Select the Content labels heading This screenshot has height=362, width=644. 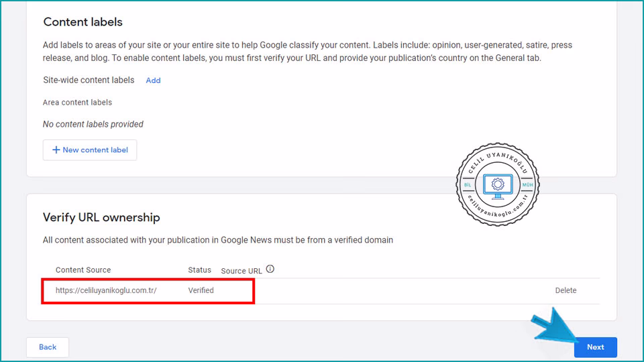pos(83,22)
